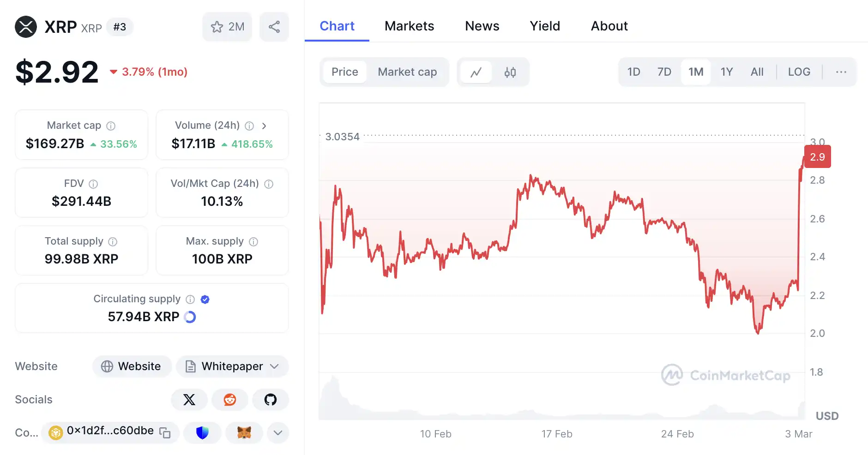The image size is (868, 455).
Task: Click the share icon button
Action: coord(274,27)
